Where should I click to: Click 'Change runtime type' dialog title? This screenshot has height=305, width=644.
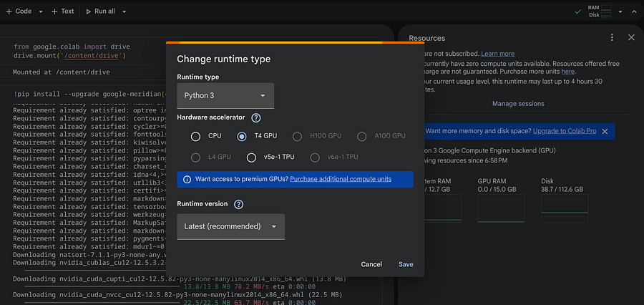pyautogui.click(x=224, y=59)
